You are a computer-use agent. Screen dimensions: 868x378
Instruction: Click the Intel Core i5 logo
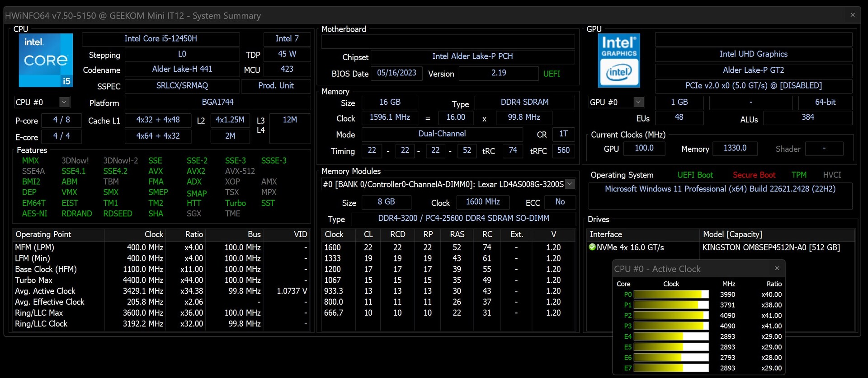pyautogui.click(x=46, y=60)
